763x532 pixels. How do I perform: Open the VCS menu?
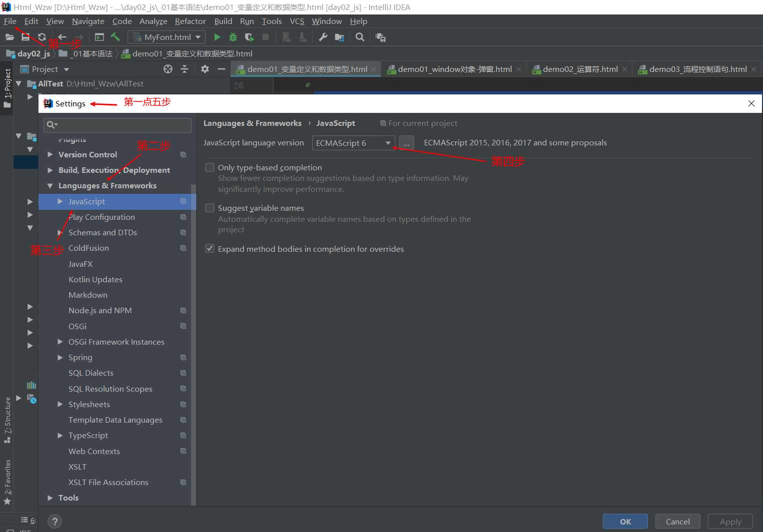(297, 21)
